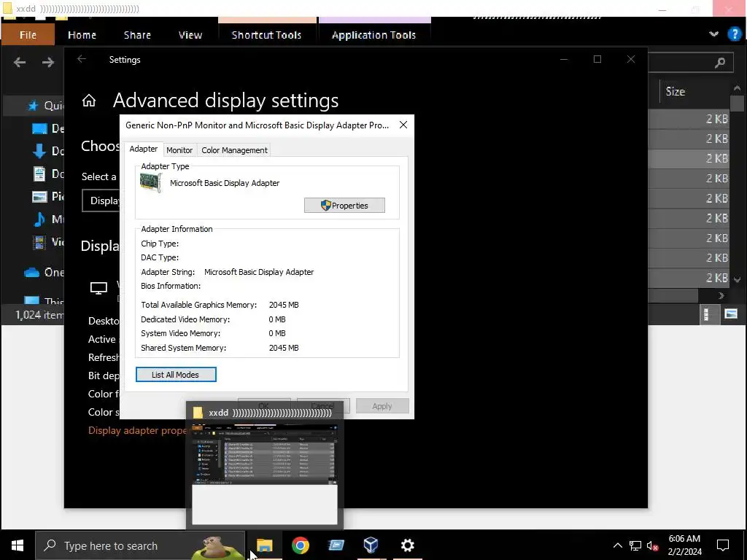The height and width of the screenshot is (560, 747).
Task: Select the Downloads arrow icon in navigation pane
Action: (39, 151)
